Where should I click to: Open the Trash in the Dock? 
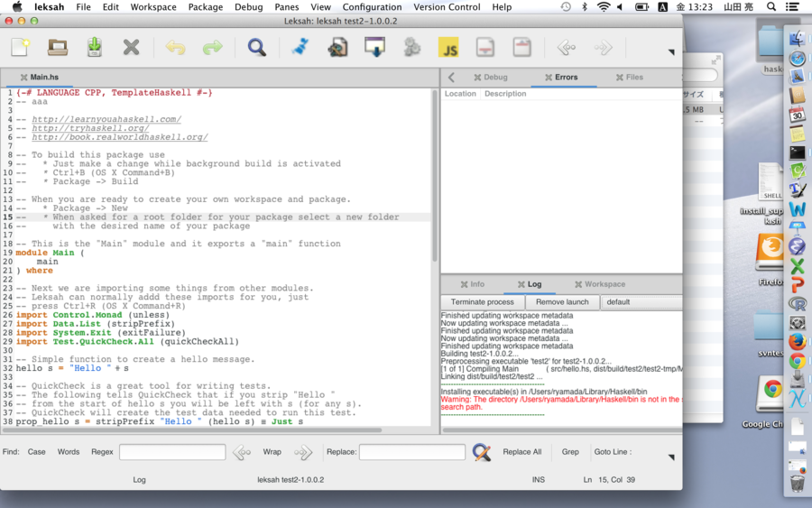point(798,484)
